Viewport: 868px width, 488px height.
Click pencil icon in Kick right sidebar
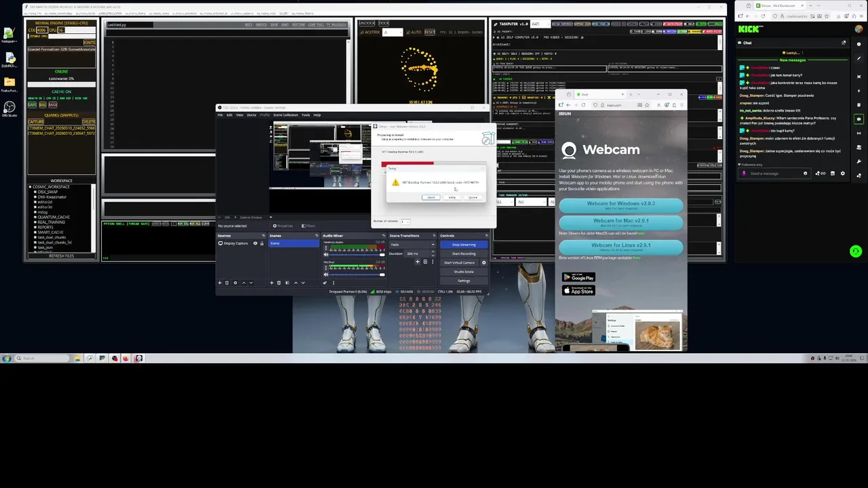pyautogui.click(x=859, y=58)
